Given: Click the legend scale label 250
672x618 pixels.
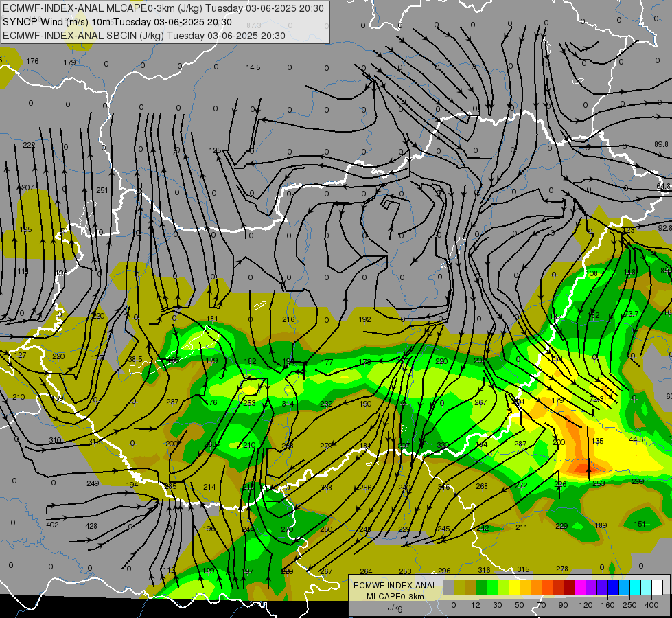Looking at the screenshot, I should 629,605.
